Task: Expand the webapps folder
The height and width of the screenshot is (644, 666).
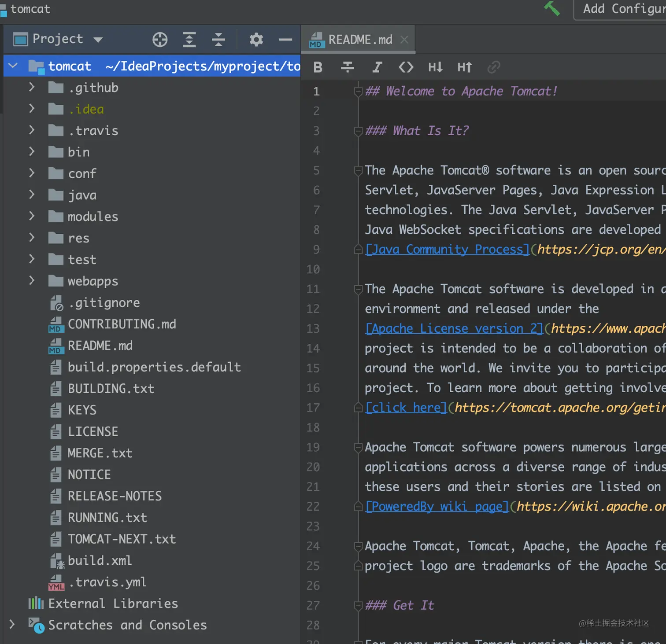Action: coord(31,281)
